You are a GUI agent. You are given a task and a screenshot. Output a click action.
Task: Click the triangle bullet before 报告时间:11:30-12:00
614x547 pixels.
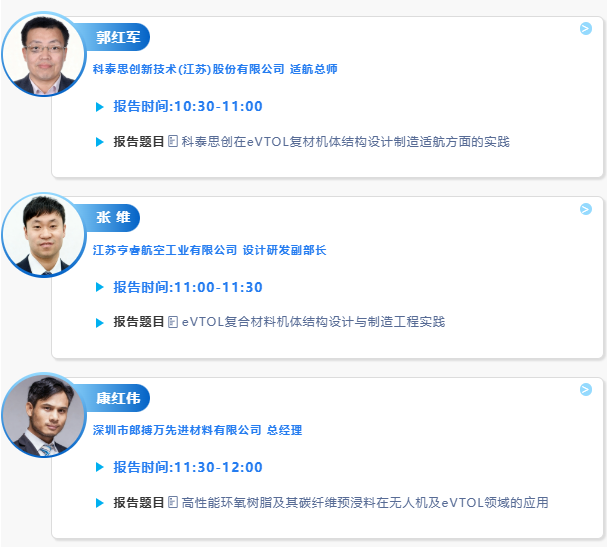coord(99,467)
